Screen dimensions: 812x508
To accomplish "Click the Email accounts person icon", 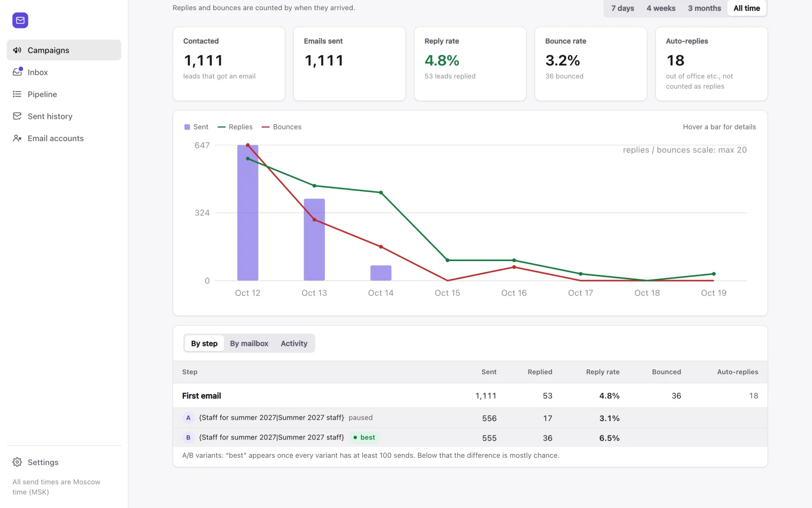I will tap(17, 138).
